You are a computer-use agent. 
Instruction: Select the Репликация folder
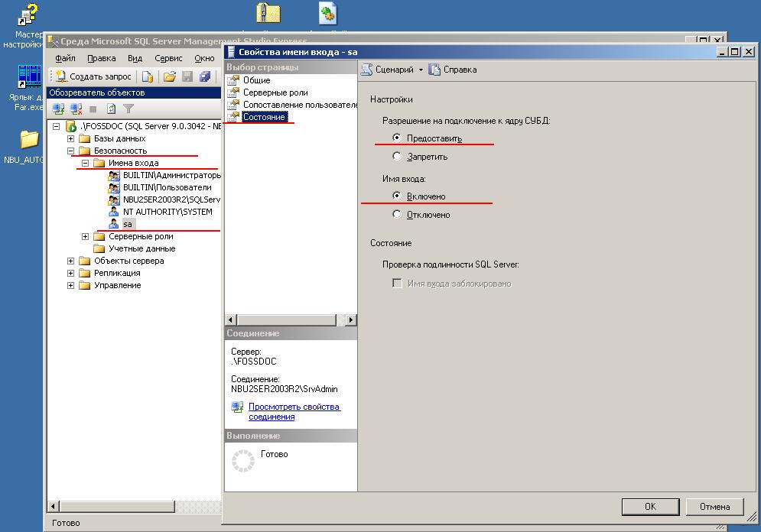coord(117,273)
